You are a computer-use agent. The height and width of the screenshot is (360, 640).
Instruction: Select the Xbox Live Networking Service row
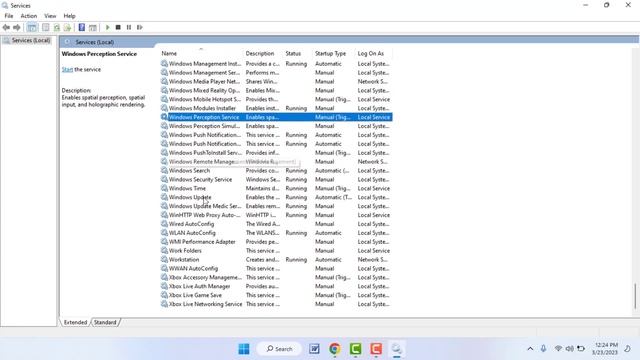[276, 304]
